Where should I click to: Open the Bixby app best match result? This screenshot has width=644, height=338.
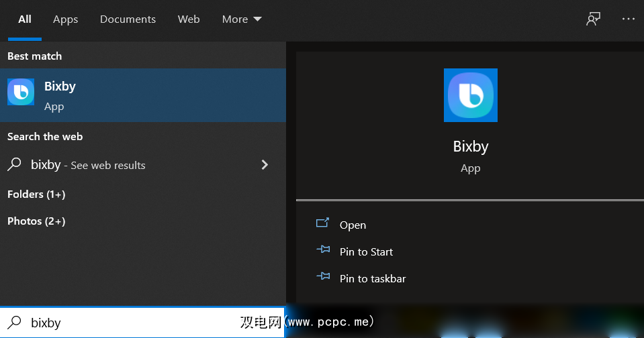tap(143, 95)
